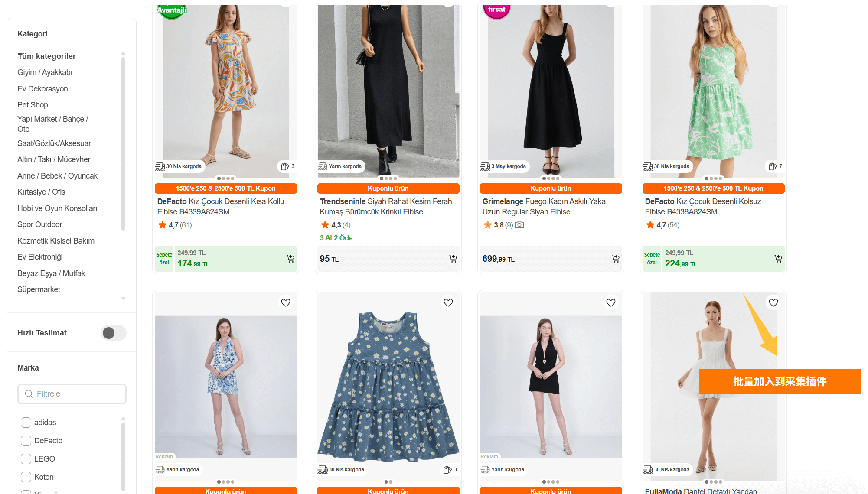The height and width of the screenshot is (494, 868).
Task: Favorite the FullaModa white dress
Action: (773, 302)
